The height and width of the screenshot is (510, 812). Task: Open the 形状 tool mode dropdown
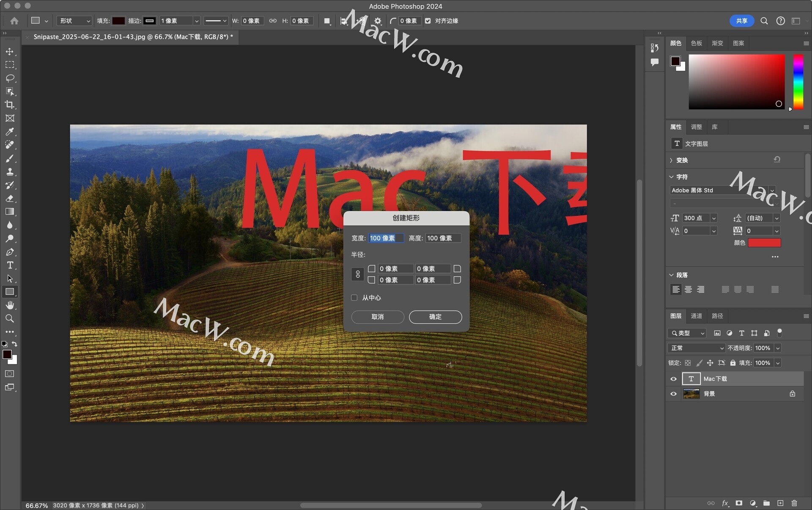point(74,21)
